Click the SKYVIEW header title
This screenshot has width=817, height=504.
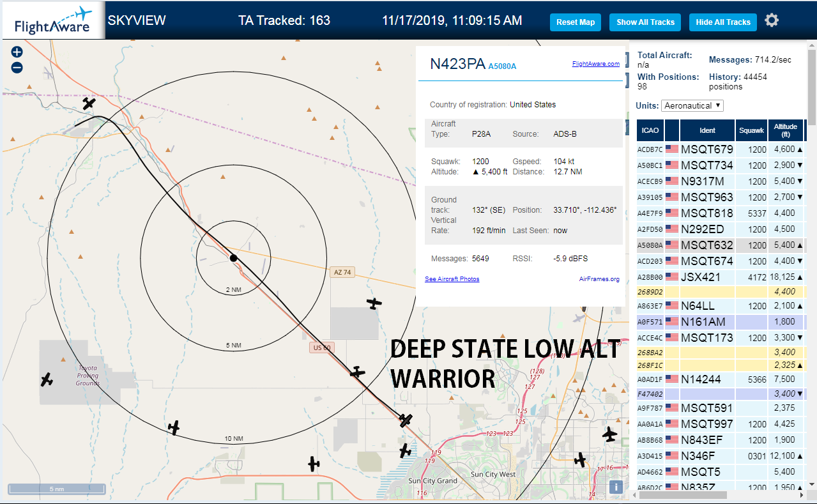click(x=137, y=20)
